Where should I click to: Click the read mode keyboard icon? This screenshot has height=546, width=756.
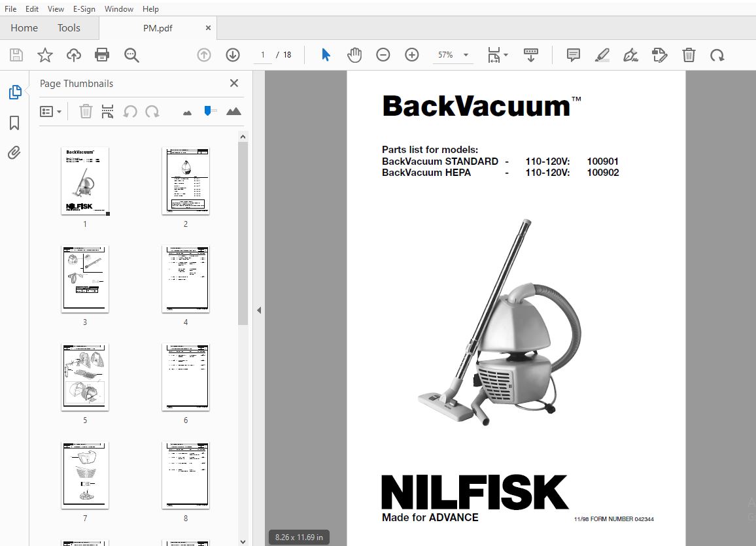coord(531,55)
